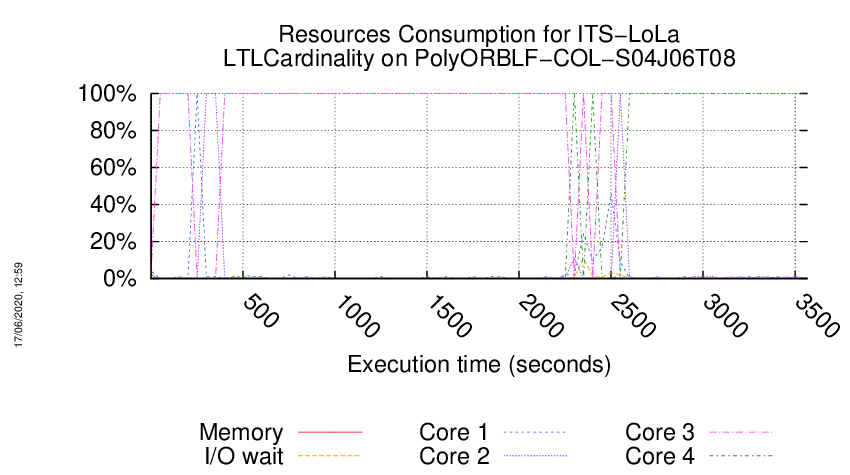The width and height of the screenshot is (850, 475).
Task: Click the 3000 x-axis tick label
Action: pyautogui.click(x=725, y=316)
